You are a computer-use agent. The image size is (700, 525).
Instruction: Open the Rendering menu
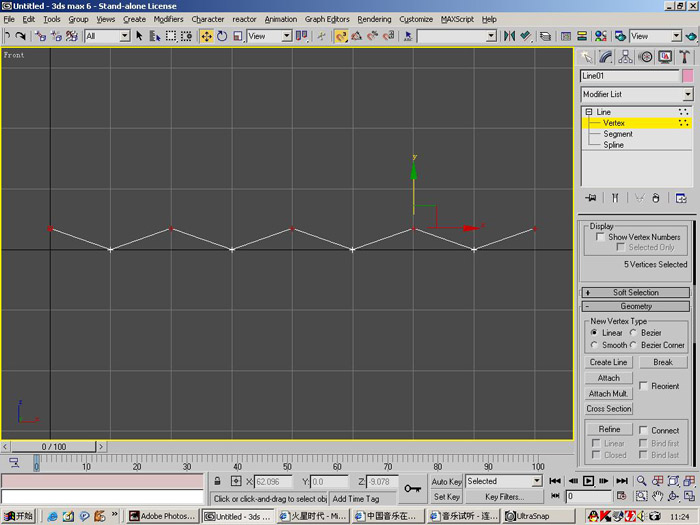point(374,19)
